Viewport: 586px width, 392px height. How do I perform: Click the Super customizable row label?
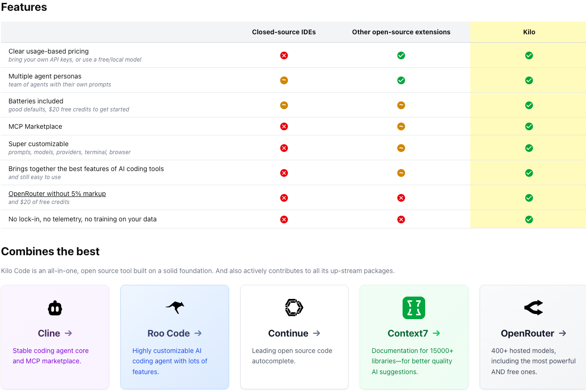pos(39,144)
